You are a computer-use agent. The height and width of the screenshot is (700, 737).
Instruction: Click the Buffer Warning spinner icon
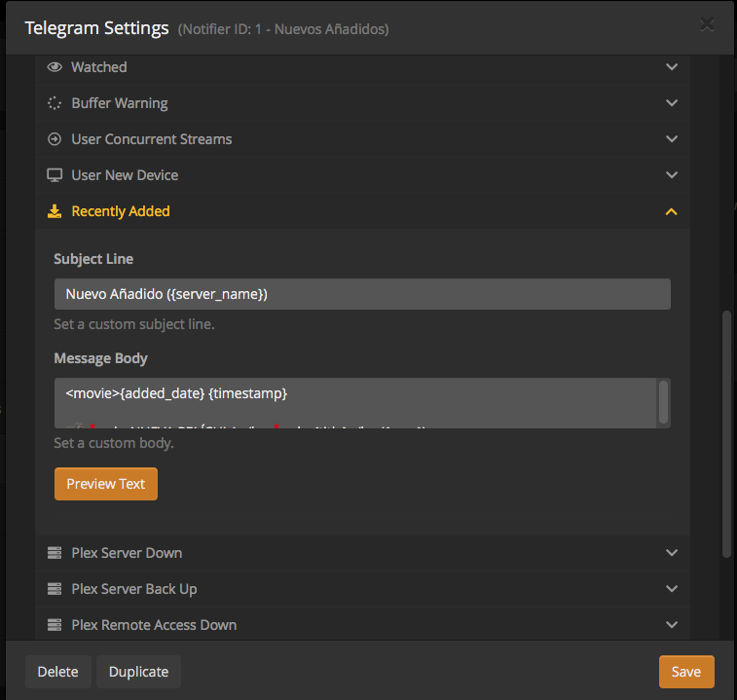[x=55, y=103]
